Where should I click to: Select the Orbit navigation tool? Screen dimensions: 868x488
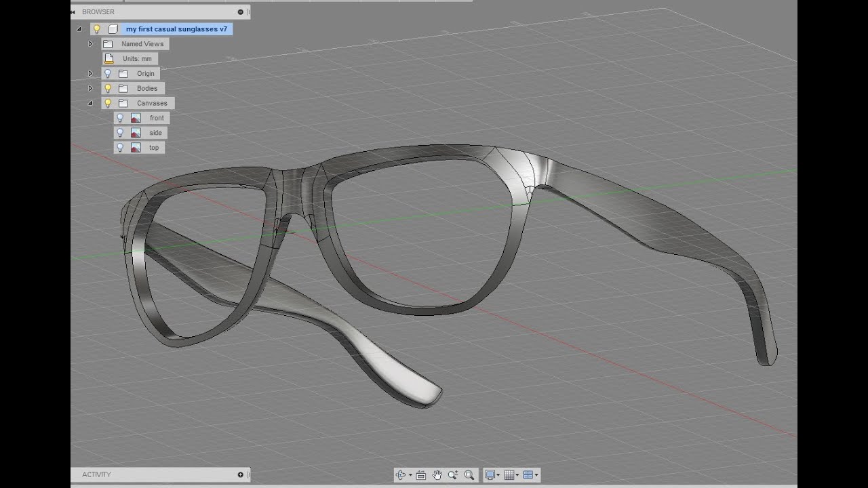click(x=400, y=475)
